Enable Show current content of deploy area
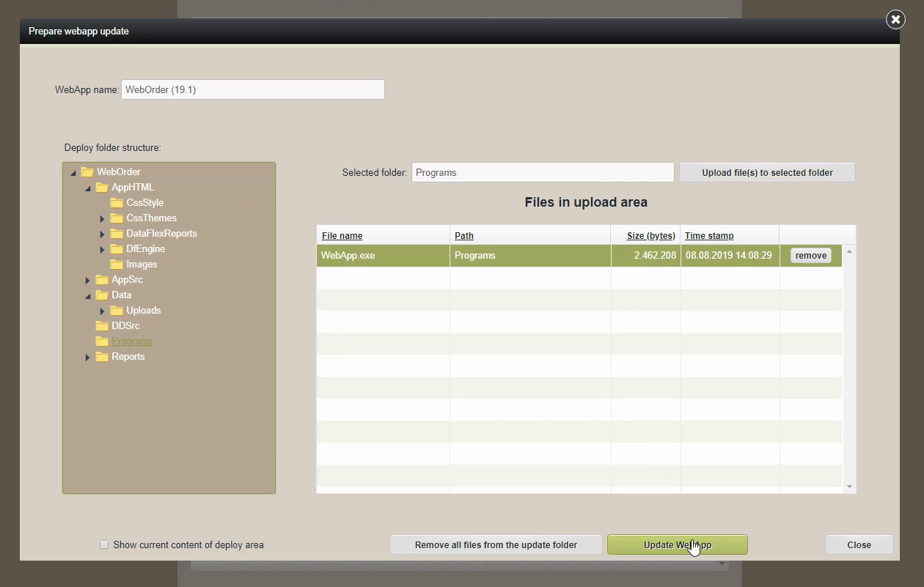 (x=104, y=545)
